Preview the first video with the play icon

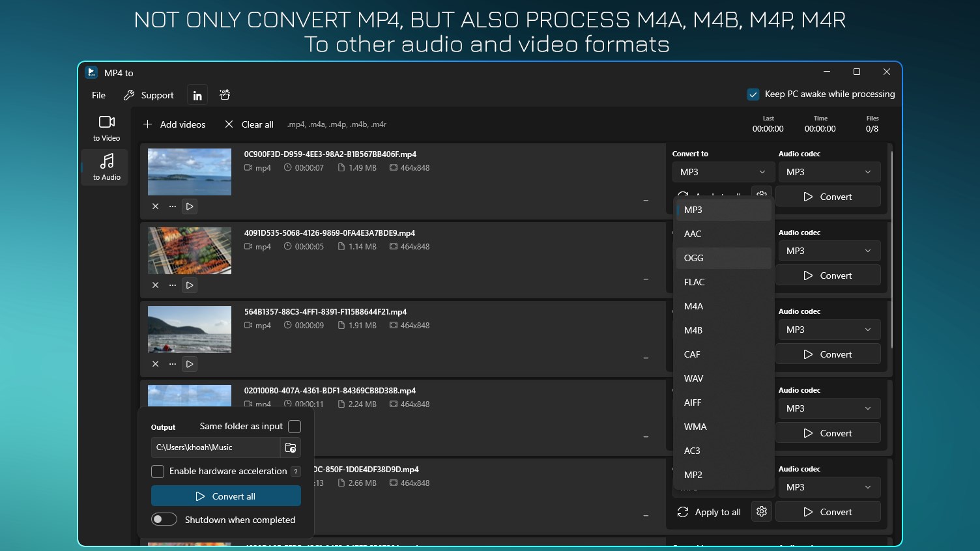189,206
